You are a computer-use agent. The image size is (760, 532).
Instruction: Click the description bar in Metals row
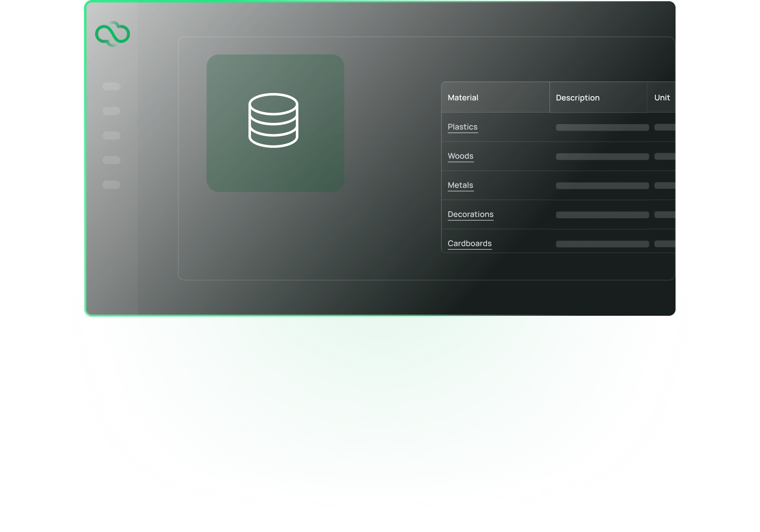[602, 186]
